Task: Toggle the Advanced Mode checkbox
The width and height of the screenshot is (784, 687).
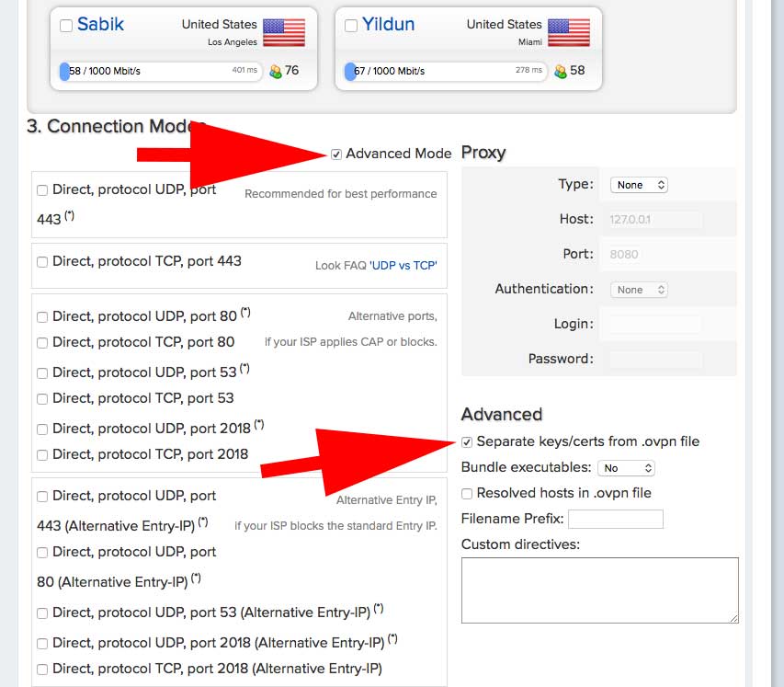Action: click(x=336, y=155)
